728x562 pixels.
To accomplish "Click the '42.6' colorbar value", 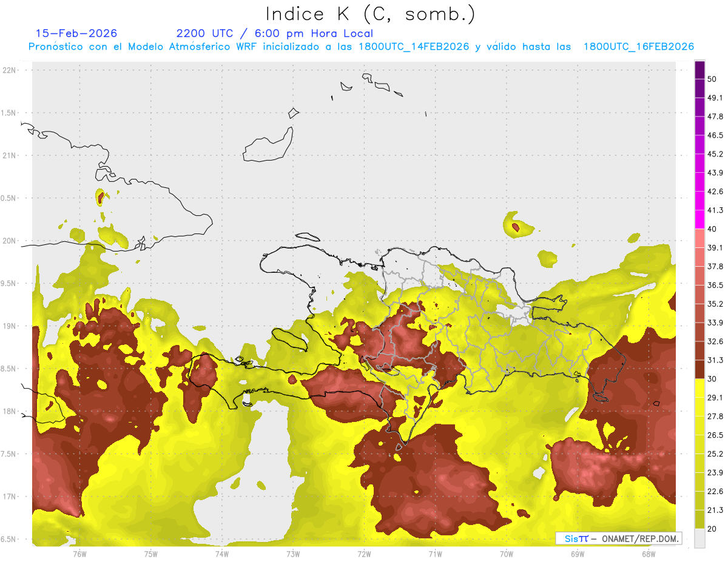I will [715, 192].
